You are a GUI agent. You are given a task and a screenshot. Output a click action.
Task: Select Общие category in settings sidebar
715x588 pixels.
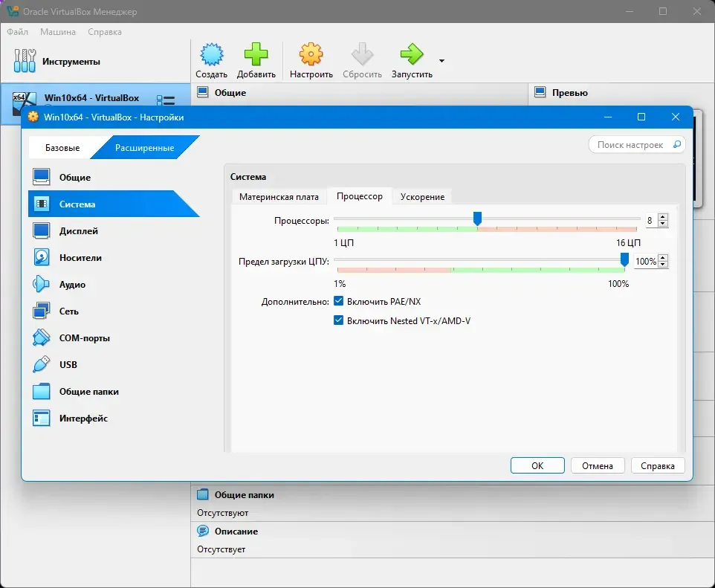[x=114, y=177]
